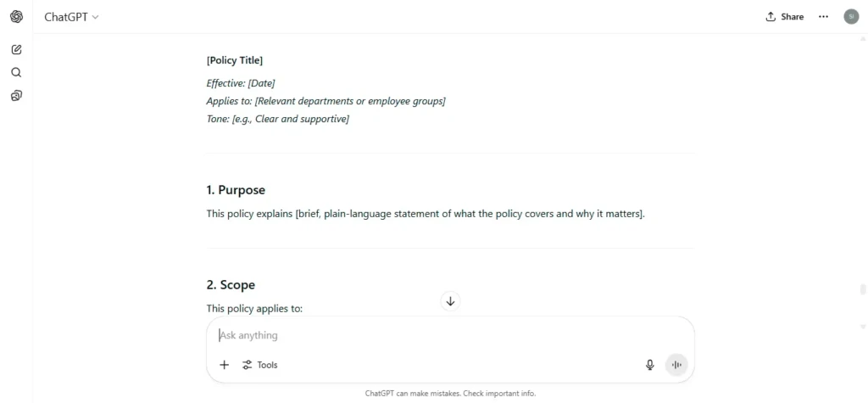Click the 2. Scope heading text
The image size is (868, 403).
[231, 285]
